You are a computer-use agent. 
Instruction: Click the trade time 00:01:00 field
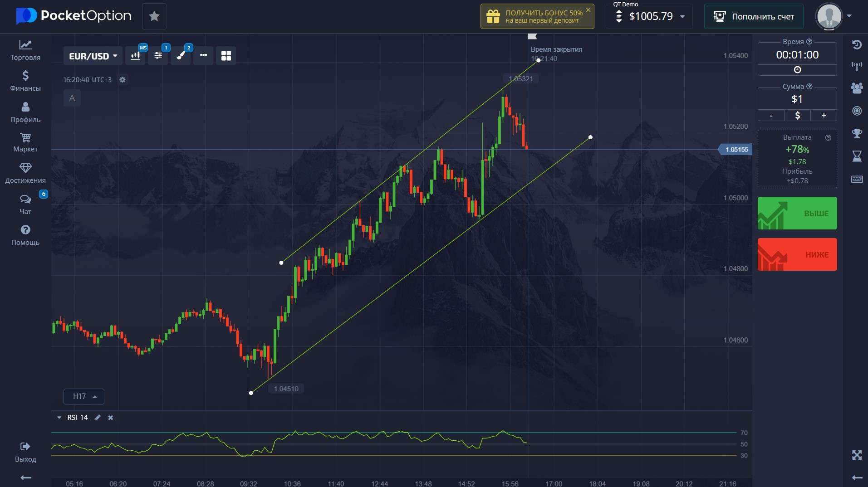(x=797, y=55)
